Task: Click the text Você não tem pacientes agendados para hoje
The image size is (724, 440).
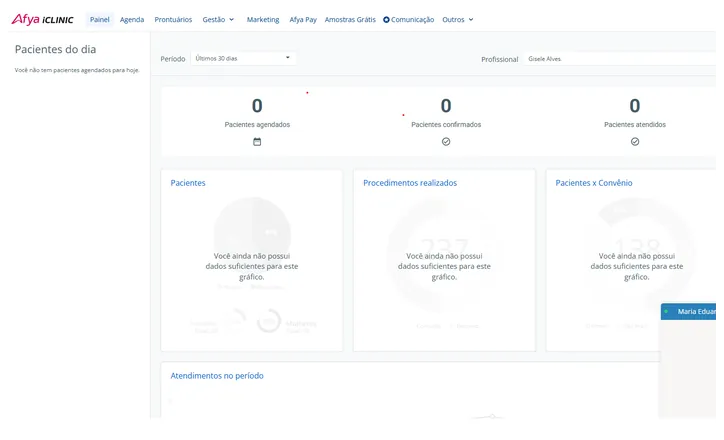Action: coord(77,70)
